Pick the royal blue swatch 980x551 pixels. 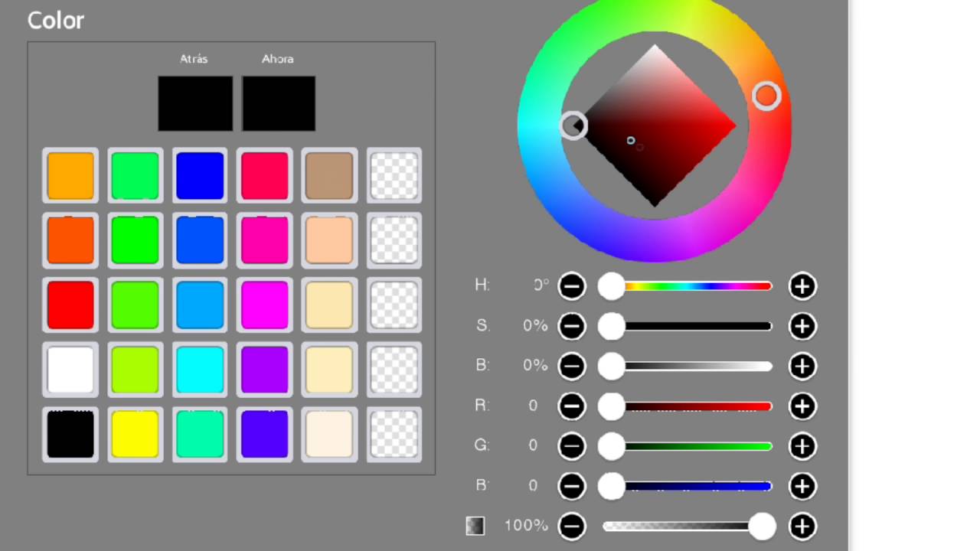pyautogui.click(x=200, y=240)
